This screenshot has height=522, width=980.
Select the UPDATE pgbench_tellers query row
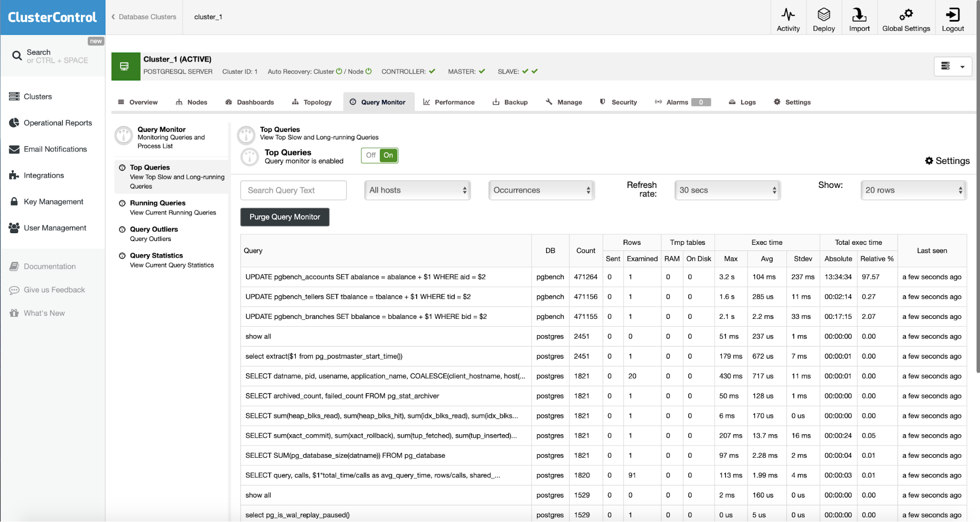[x=603, y=297]
